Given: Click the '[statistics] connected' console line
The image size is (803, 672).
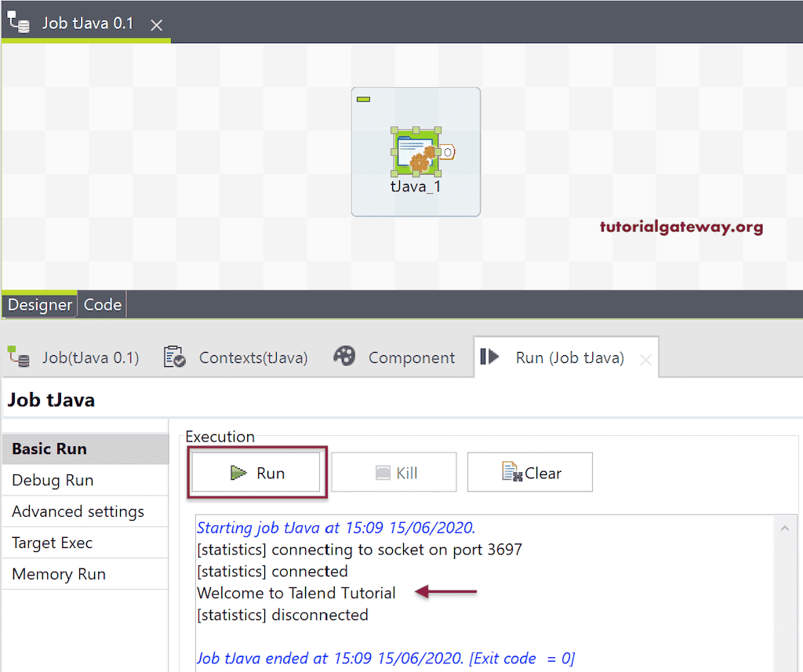Looking at the screenshot, I should click(x=272, y=571).
